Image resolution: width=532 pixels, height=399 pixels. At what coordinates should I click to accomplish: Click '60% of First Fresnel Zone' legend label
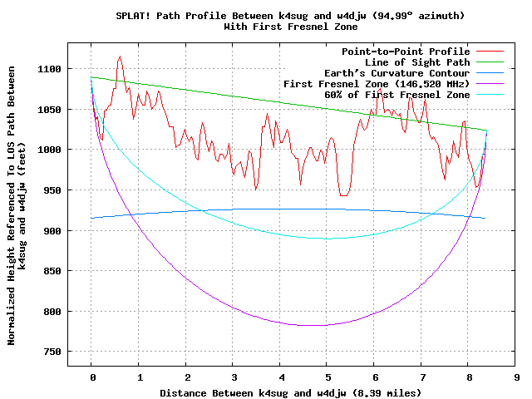point(397,95)
